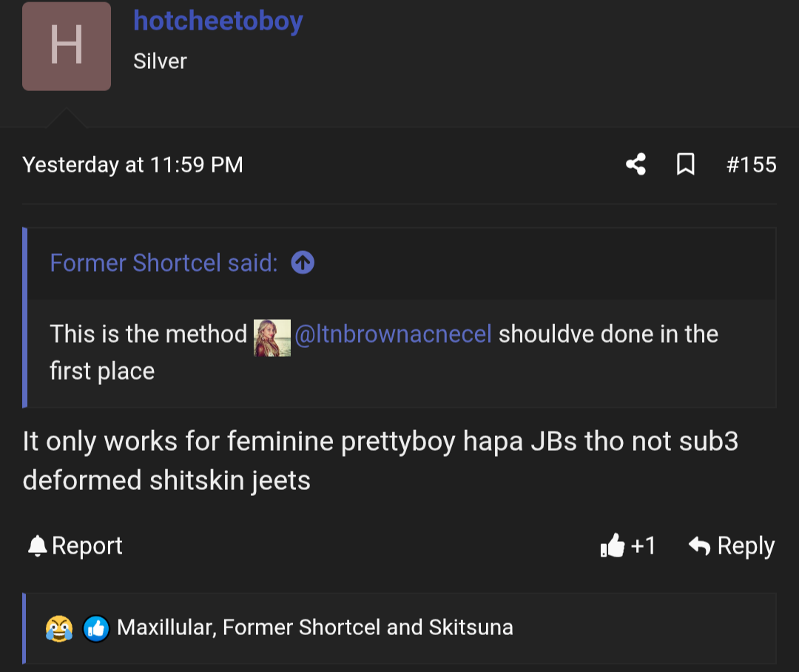Click the "H" avatar of the poster
This screenshot has width=799, height=672.
pyautogui.click(x=67, y=46)
